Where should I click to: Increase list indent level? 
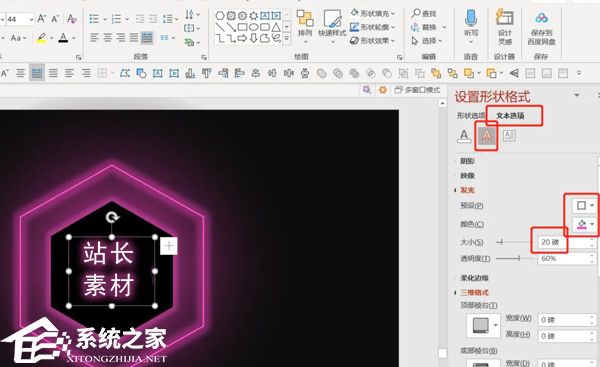153,19
